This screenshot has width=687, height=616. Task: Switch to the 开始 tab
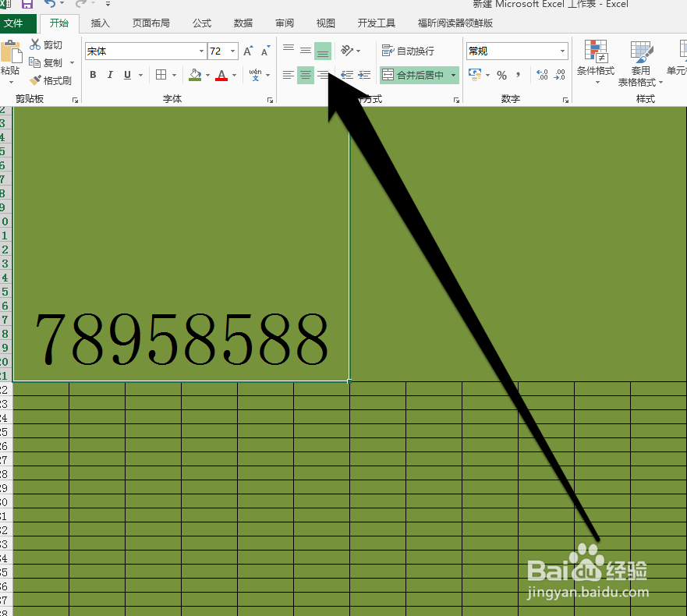(59, 23)
